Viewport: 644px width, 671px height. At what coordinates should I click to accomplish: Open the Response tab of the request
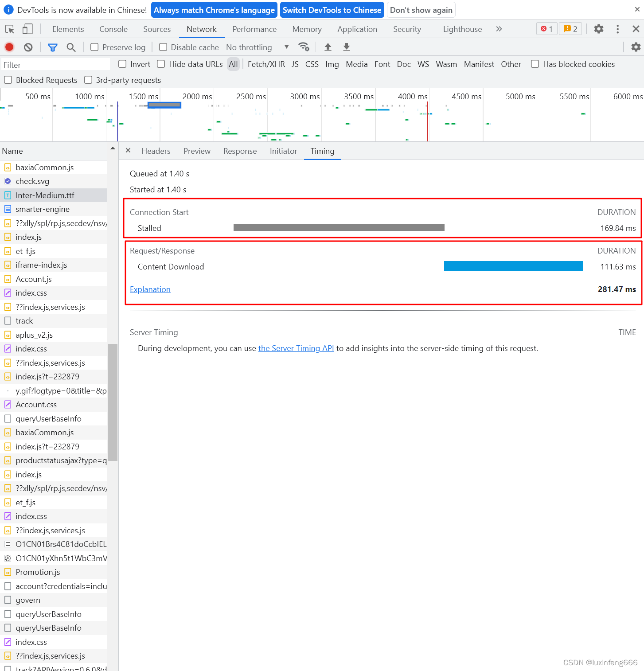tap(240, 151)
